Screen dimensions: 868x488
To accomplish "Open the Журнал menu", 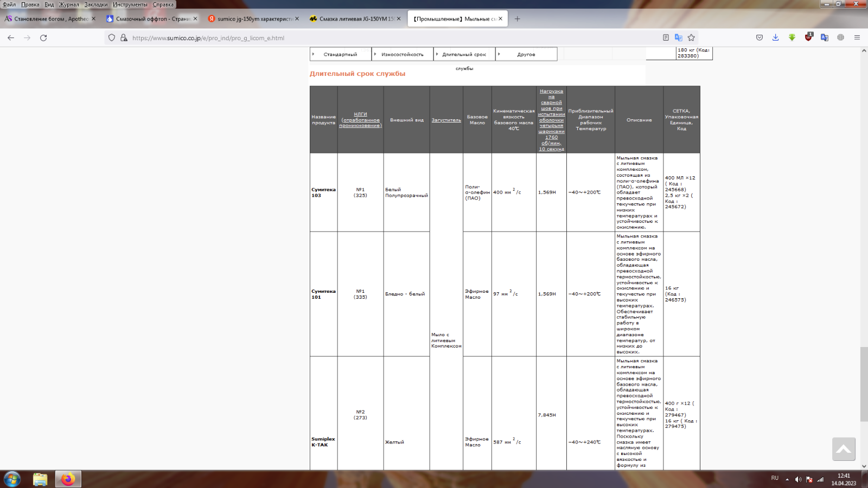I will point(69,4).
